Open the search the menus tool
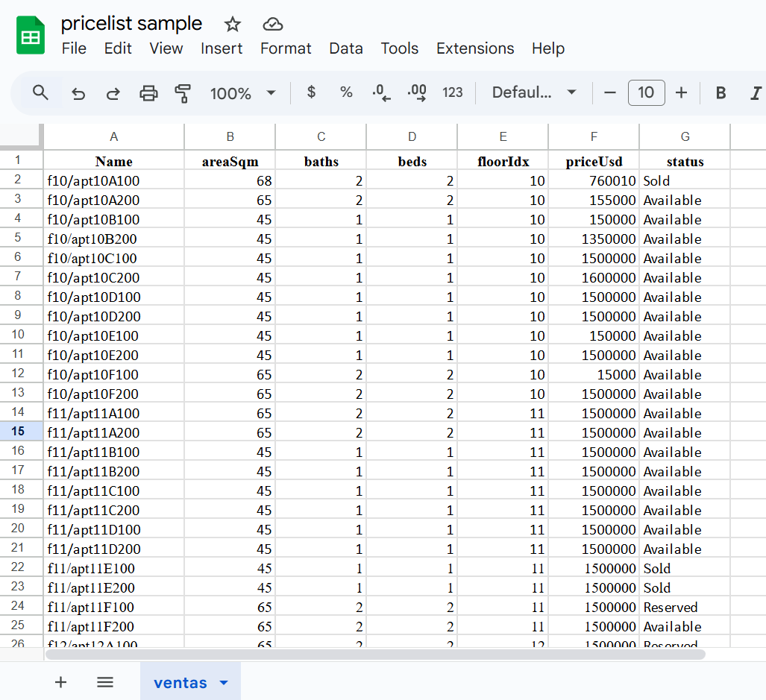The image size is (766, 700). point(40,92)
